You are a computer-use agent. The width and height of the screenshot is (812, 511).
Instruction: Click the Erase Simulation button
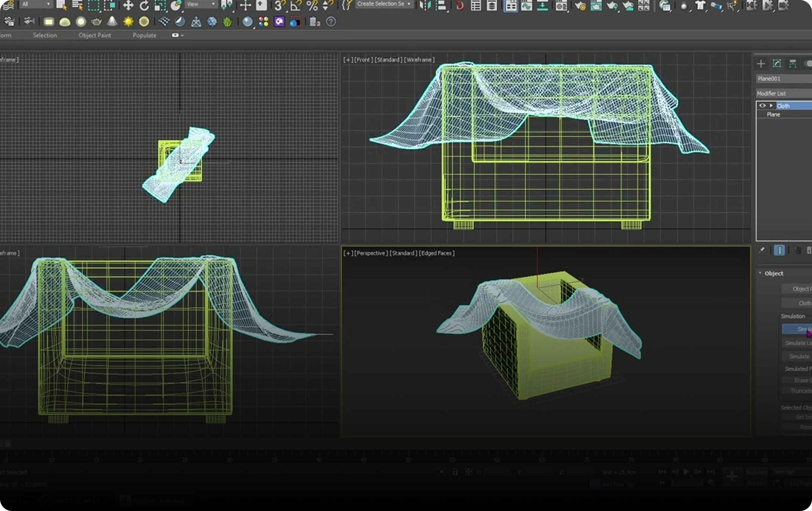(797, 380)
